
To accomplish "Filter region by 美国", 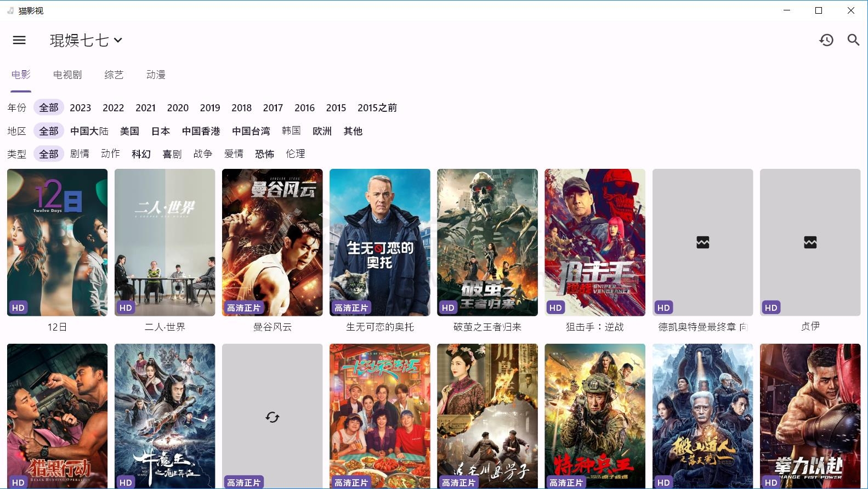I will coord(129,131).
